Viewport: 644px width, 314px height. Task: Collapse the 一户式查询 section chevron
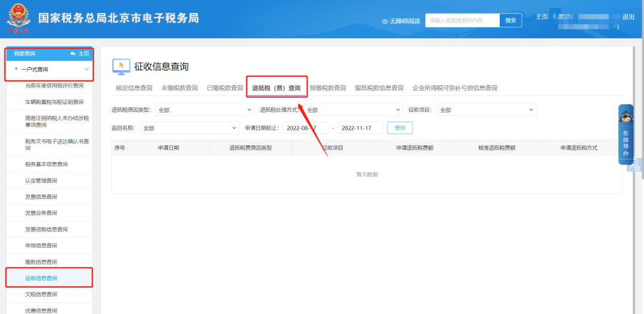pos(86,69)
